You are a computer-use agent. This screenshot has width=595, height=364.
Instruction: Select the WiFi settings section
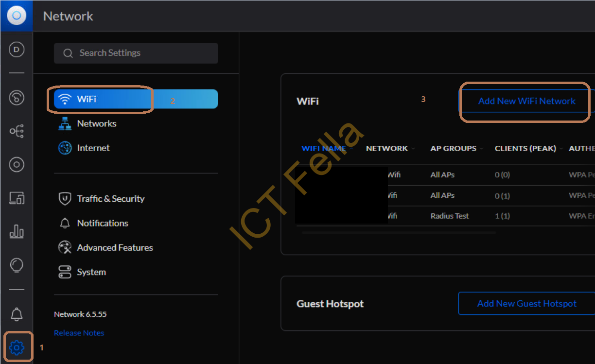point(136,99)
